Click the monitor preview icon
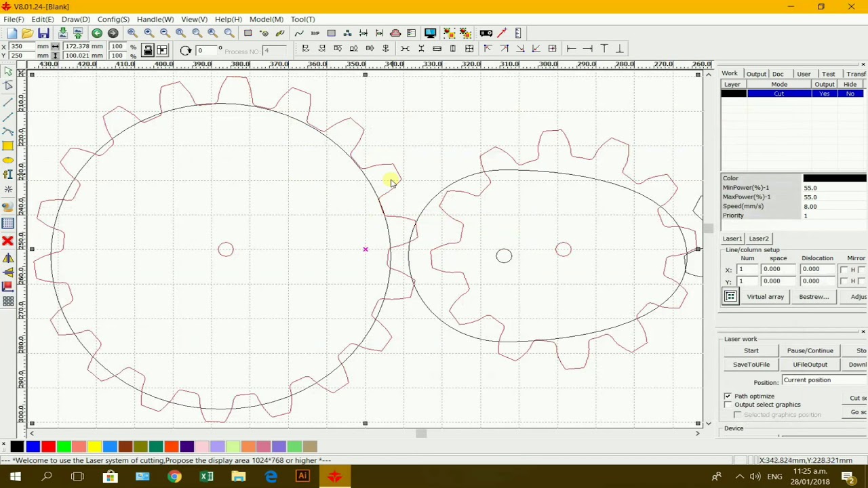Viewport: 868px width, 488px height. [x=430, y=33]
